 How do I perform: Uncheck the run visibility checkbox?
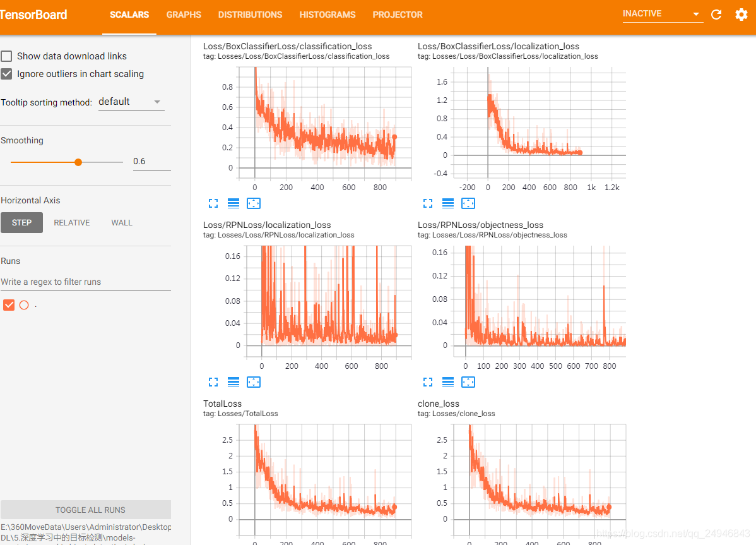(x=9, y=305)
